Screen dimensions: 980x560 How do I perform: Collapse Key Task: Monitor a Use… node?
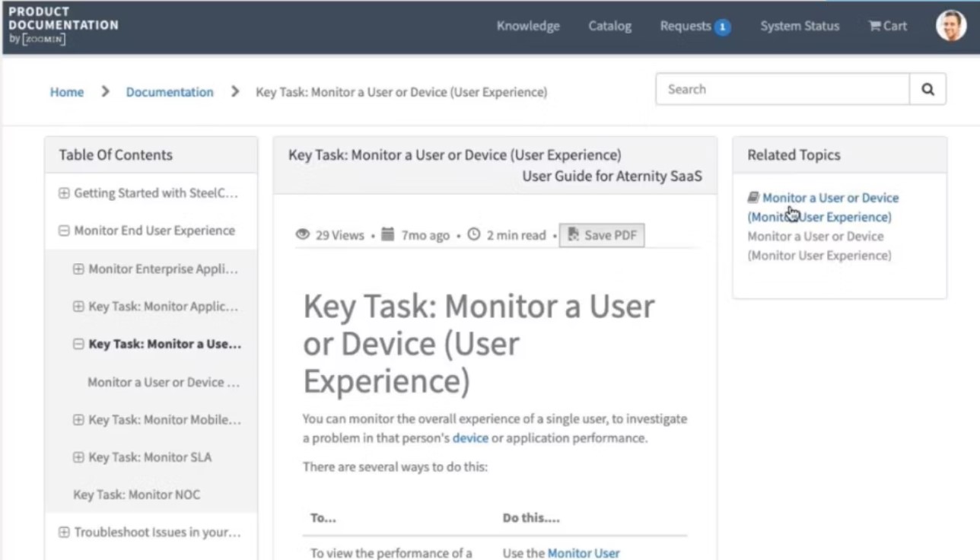point(78,344)
